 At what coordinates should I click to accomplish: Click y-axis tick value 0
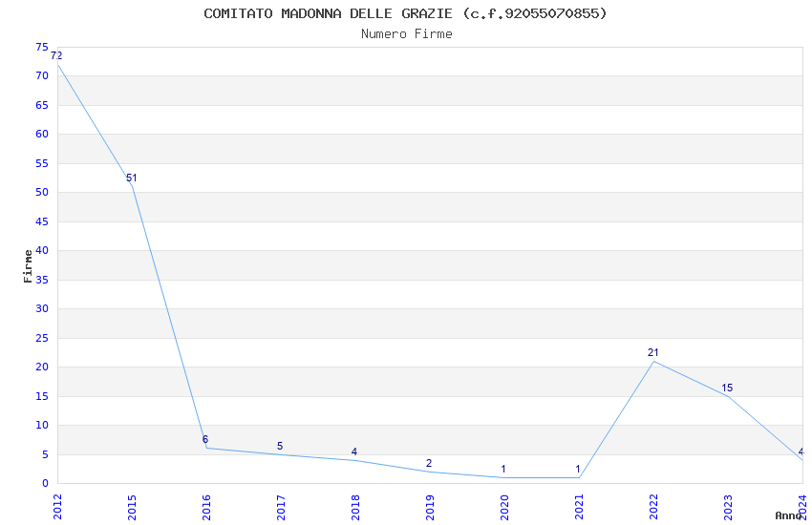click(46, 483)
